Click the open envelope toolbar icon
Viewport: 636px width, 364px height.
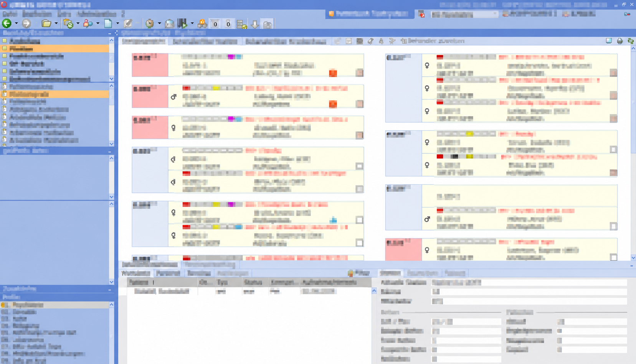(169, 24)
